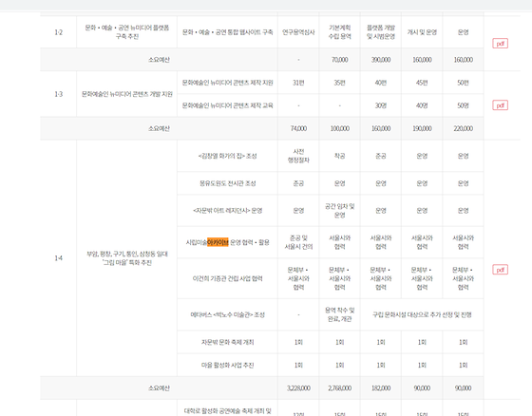Select the '준공 및 서울시 건의' cell
Viewport: 532px width, 416px height.
click(x=298, y=242)
